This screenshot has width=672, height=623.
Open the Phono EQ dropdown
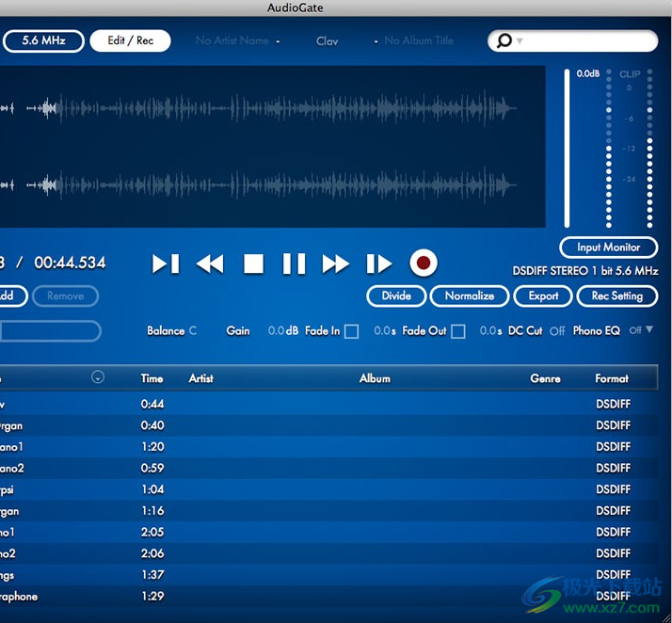pos(641,330)
